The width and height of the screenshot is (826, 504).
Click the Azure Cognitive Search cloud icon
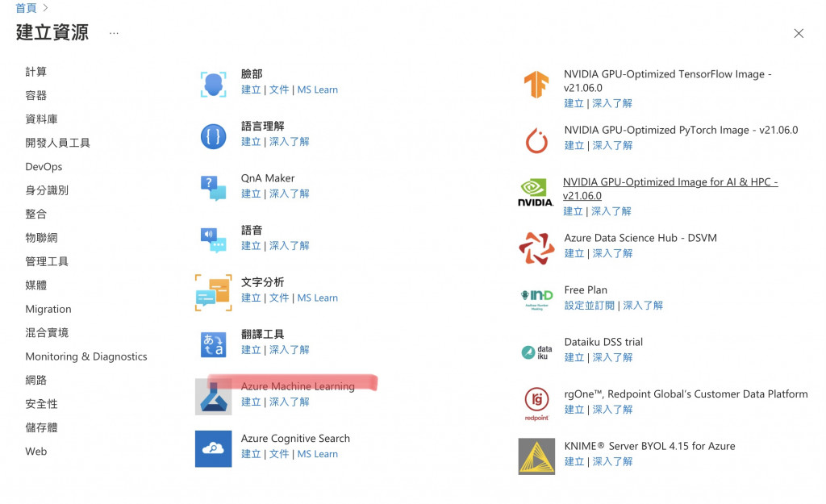coord(213,448)
